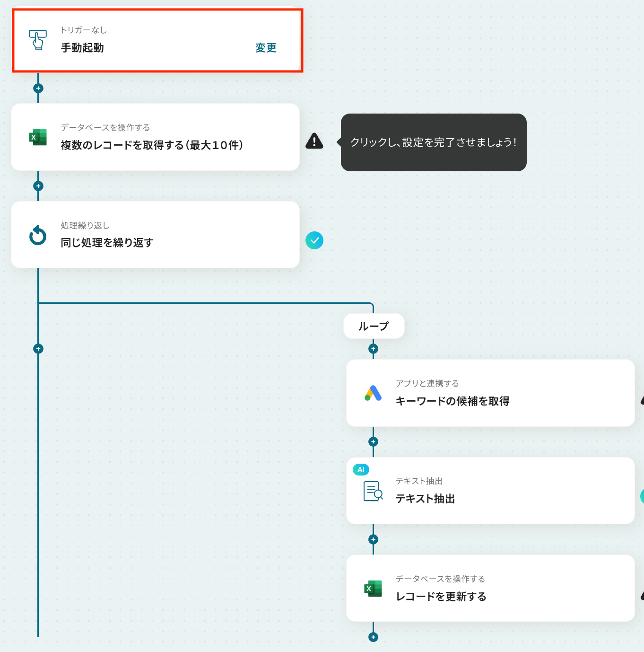Screen dimensions: 644x652
Task: Click the 変更 link on the manual trigger card
Action: pyautogui.click(x=266, y=48)
